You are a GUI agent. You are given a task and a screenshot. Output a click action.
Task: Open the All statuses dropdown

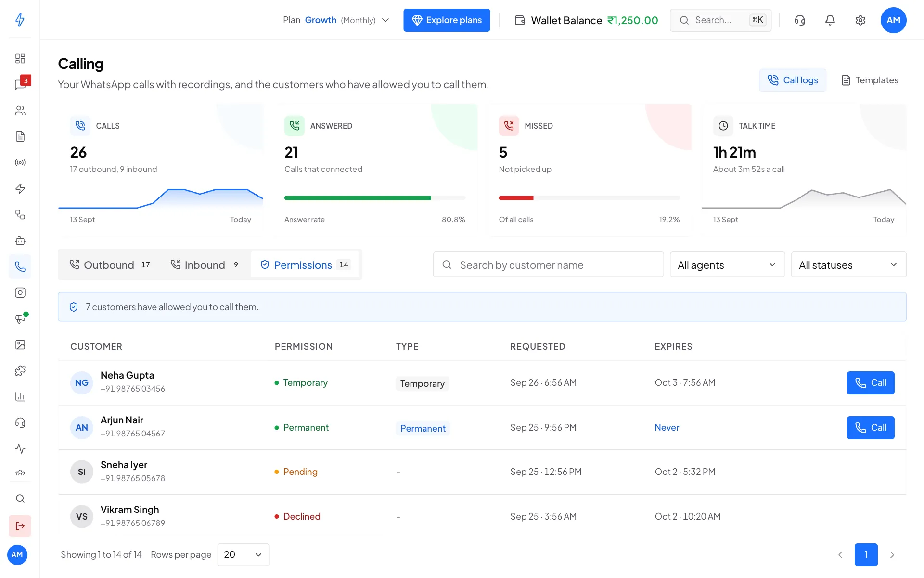point(848,264)
